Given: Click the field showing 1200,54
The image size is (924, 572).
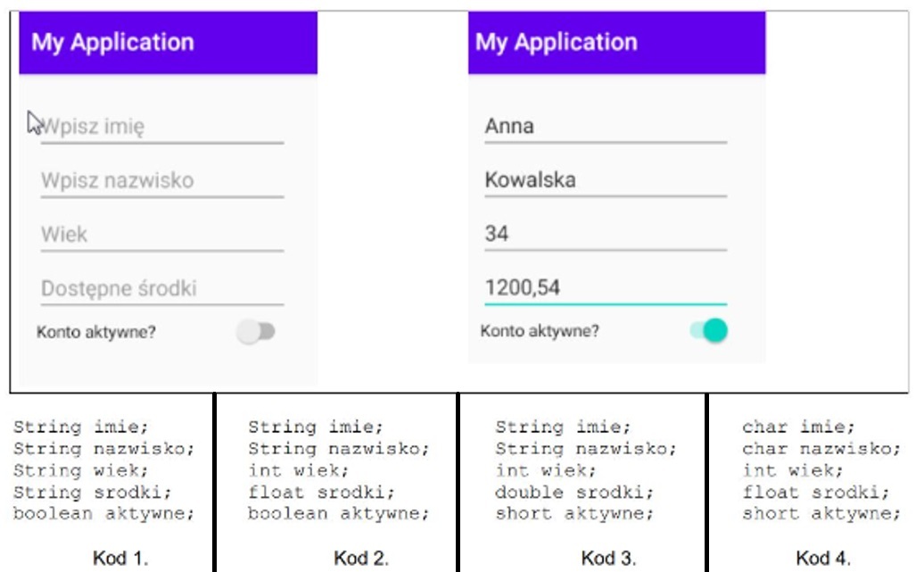Looking at the screenshot, I should 606,288.
